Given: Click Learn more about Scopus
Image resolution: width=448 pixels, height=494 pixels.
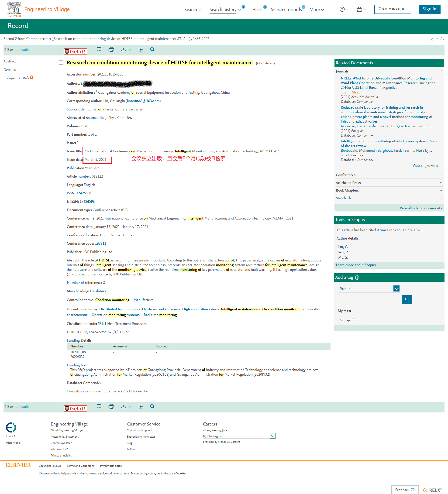Looking at the screenshot, I should [356, 265].
